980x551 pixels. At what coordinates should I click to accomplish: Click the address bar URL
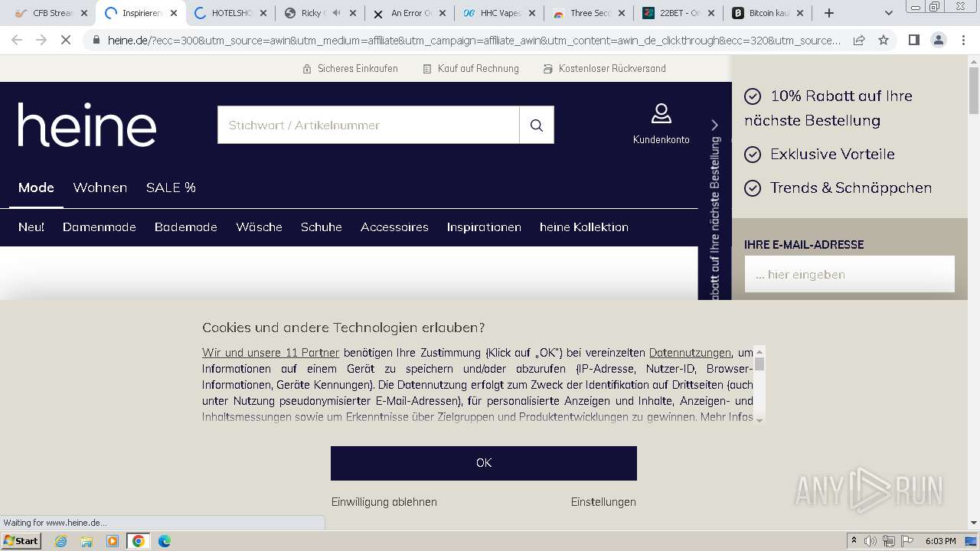pyautogui.click(x=475, y=40)
